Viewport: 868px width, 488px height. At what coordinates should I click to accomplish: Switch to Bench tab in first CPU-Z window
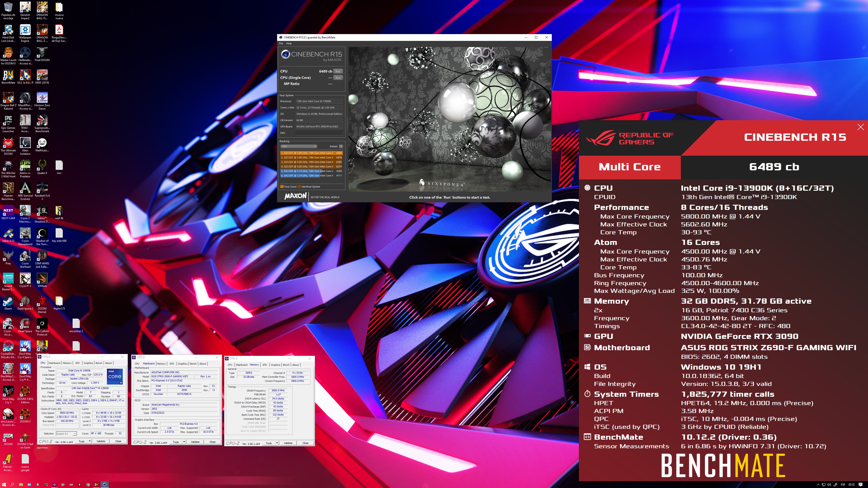click(99, 363)
